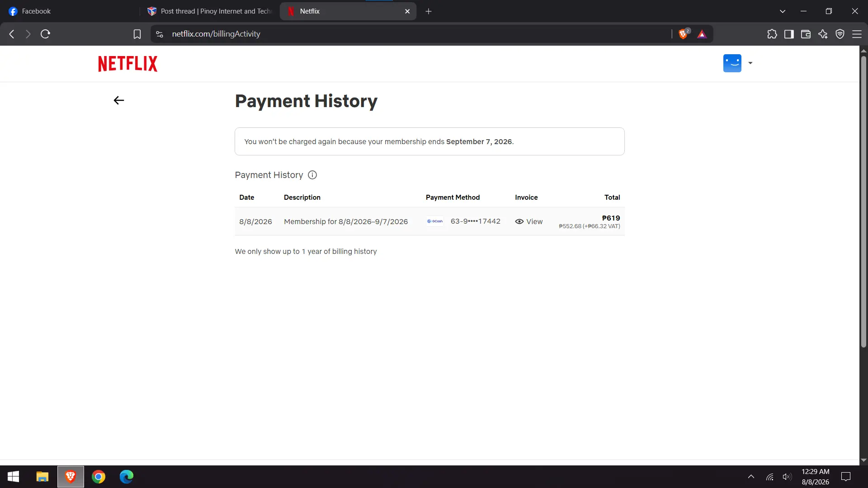Click the page vertical scrollbar

coord(863,202)
